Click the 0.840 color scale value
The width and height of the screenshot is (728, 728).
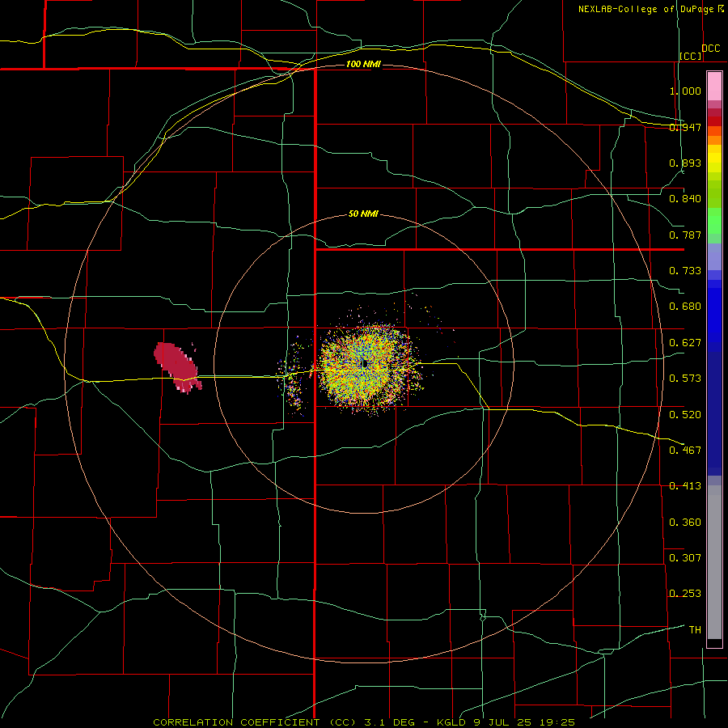point(685,199)
